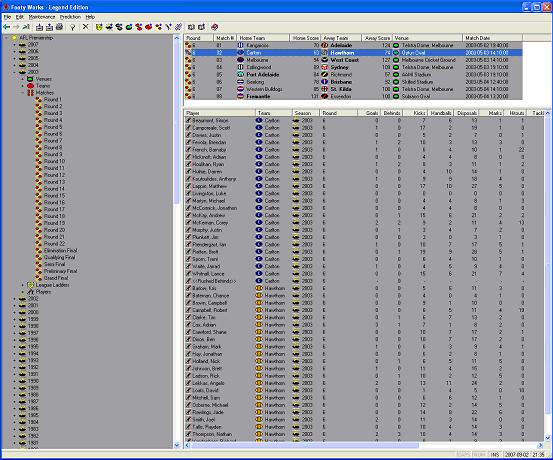
Task: Click the lightbulb hint toolbar icon
Action: tap(73, 27)
